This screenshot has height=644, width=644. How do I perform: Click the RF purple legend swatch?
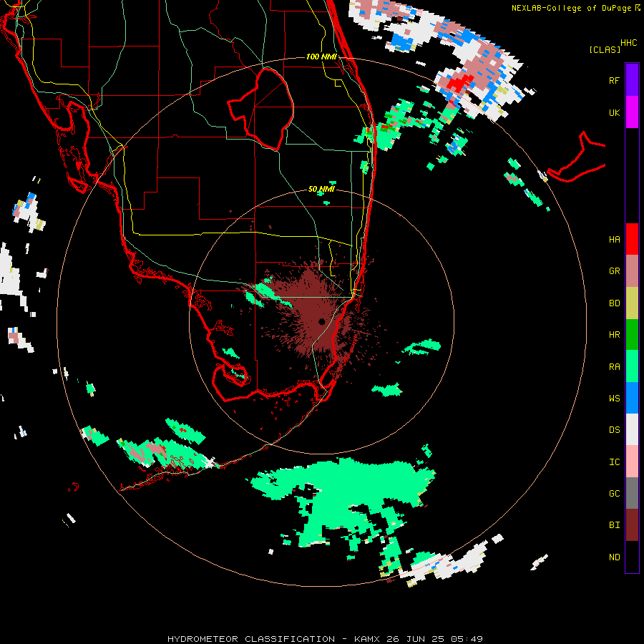(632, 80)
